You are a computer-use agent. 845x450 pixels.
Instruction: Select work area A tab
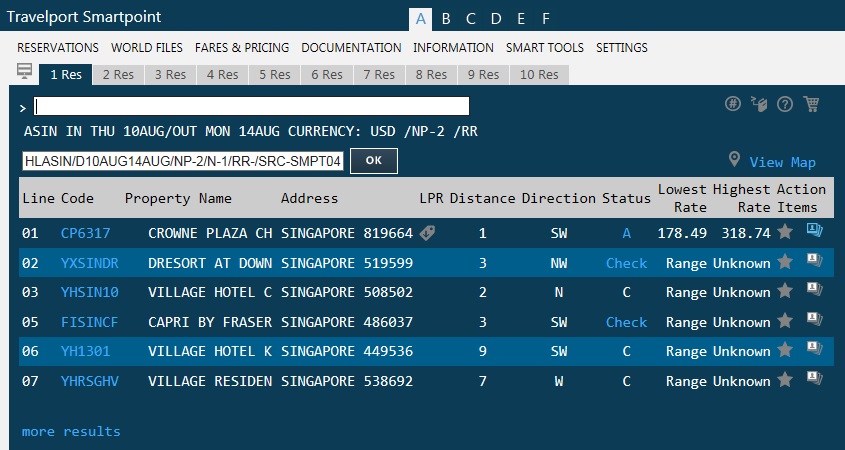421,19
